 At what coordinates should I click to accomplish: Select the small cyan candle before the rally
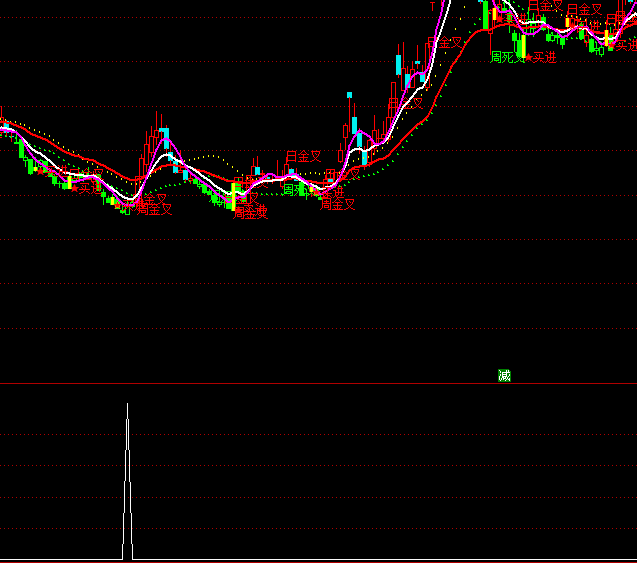click(x=350, y=97)
